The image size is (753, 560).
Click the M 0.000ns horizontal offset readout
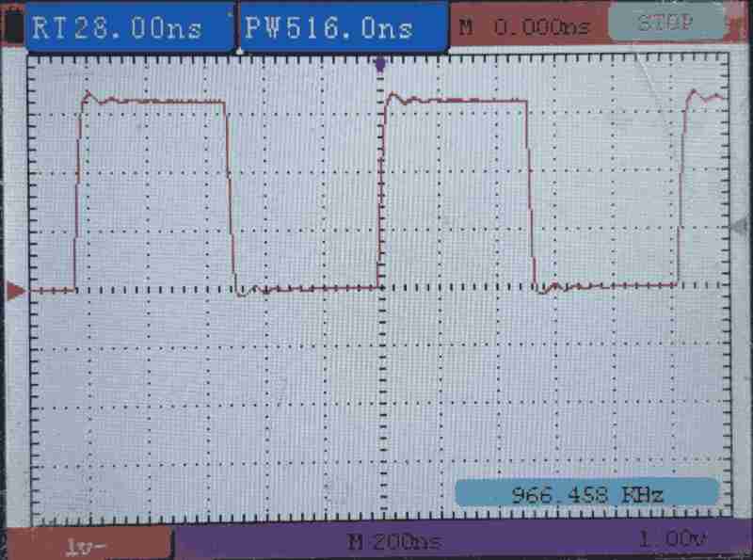[524, 27]
